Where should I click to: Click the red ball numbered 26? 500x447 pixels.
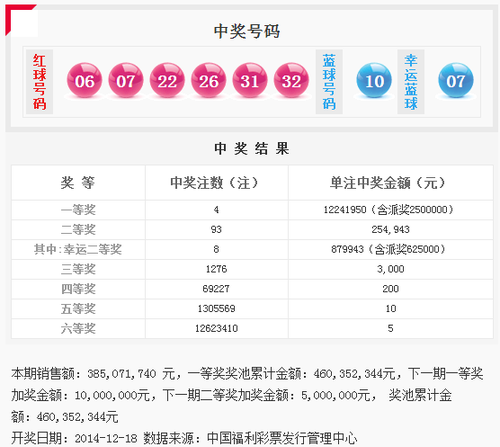[x=208, y=80]
